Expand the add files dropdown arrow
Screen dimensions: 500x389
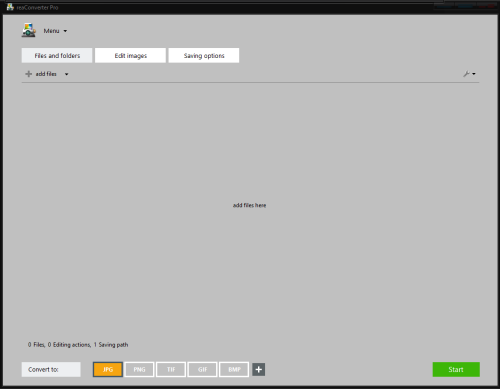(x=67, y=74)
